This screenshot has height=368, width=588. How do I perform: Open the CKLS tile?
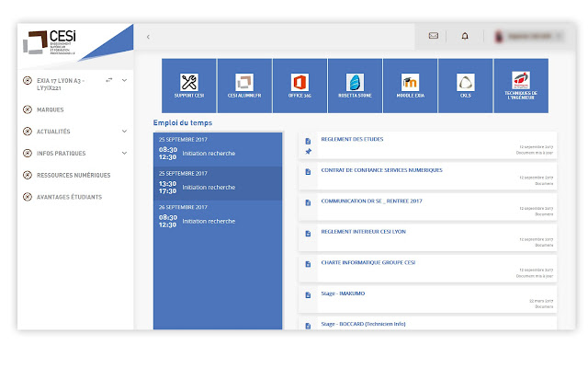pyautogui.click(x=465, y=86)
